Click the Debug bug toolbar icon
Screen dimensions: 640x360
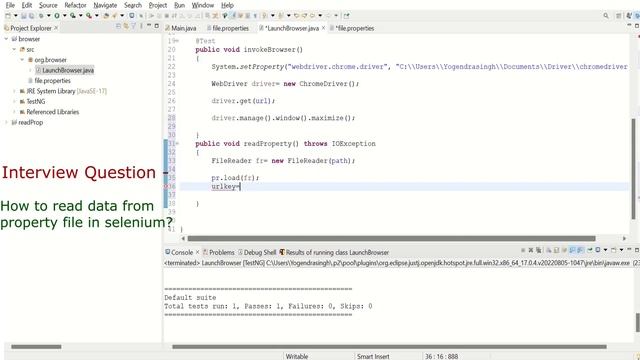tap(41, 16)
